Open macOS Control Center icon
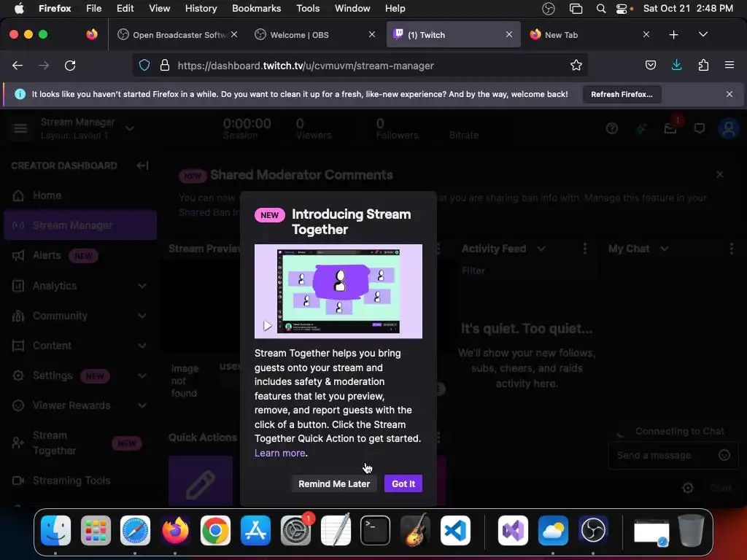This screenshot has width=747, height=560. click(x=621, y=9)
